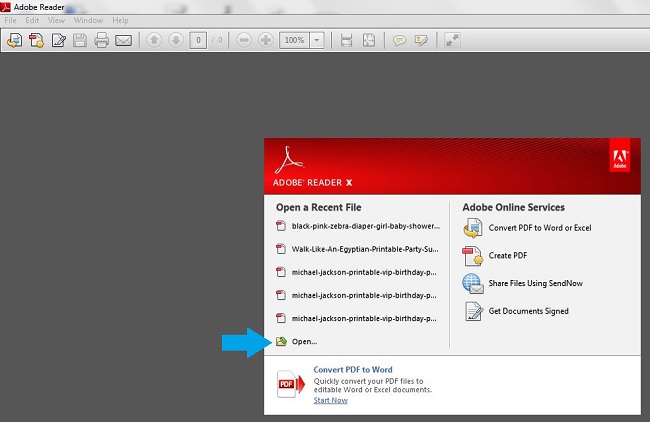650x422 pixels.
Task: Open recent file black-pink-zebra-diaper-girl-baby-shower
Action: click(x=366, y=226)
